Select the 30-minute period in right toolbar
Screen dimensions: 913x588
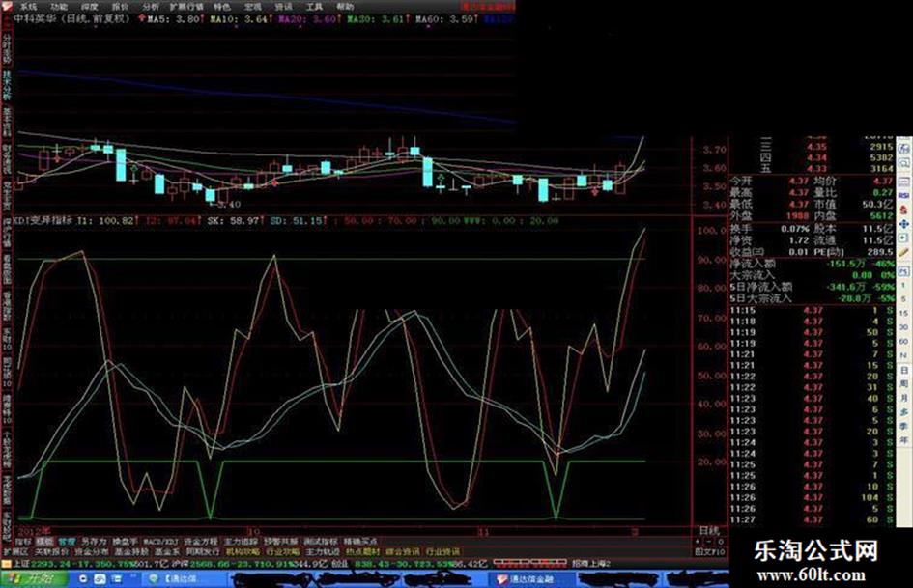pos(903,327)
